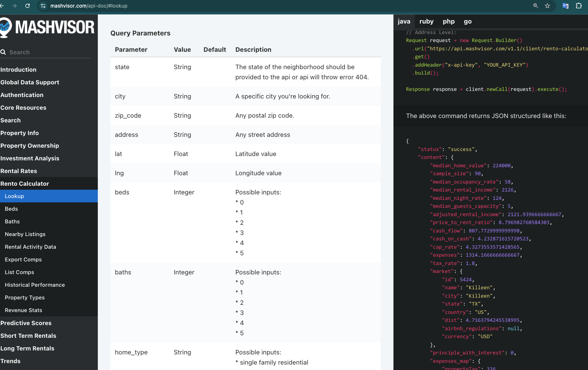
Task: Open site information icon in address bar
Action: pyautogui.click(x=43, y=6)
